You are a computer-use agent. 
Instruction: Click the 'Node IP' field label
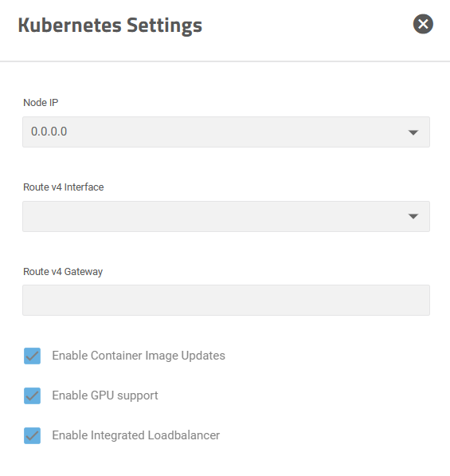pyautogui.click(x=41, y=103)
